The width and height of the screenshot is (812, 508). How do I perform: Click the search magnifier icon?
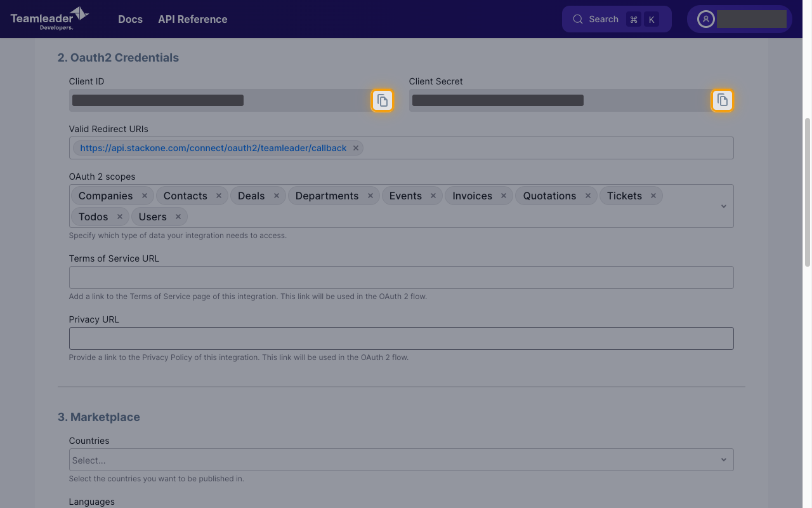point(578,19)
